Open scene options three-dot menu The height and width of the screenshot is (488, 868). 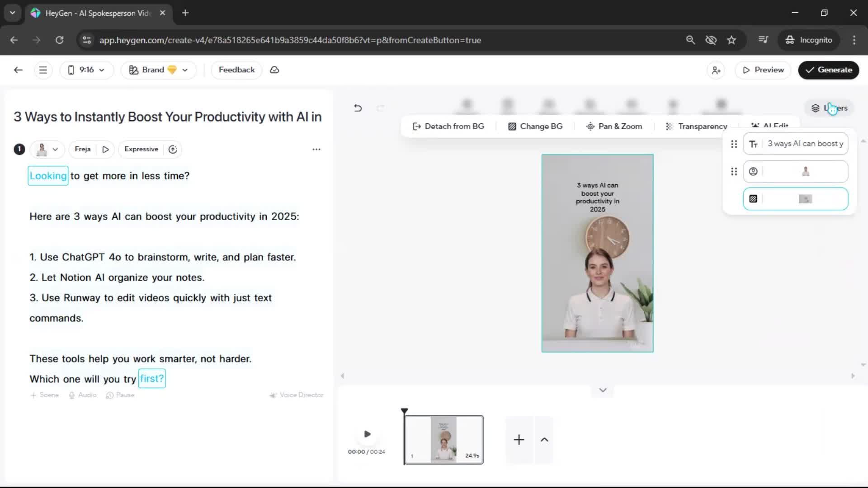click(x=316, y=149)
